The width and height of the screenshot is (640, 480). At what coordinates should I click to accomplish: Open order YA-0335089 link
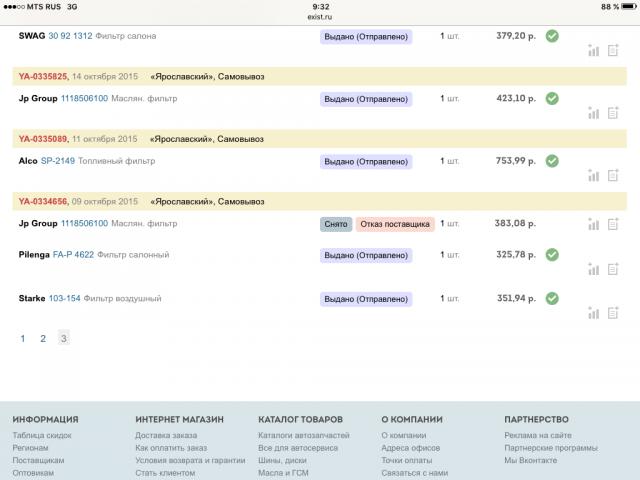pos(43,139)
